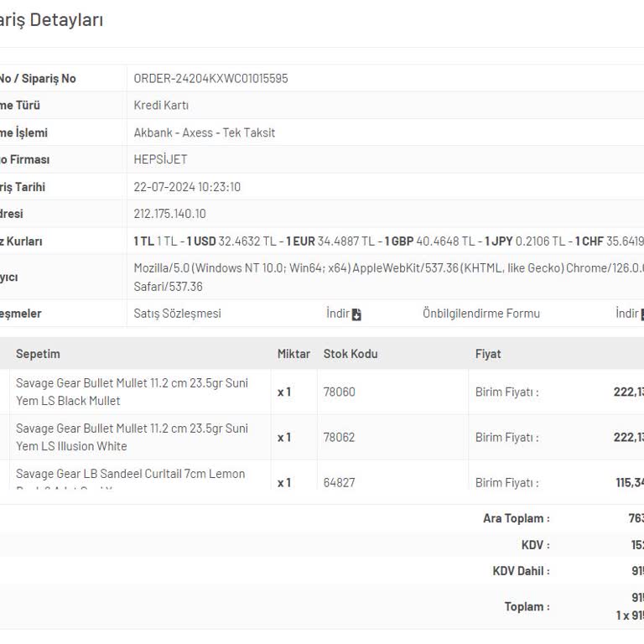Click the Akbank - Axess - Tek Taksit value
This screenshot has width=644, height=644.
click(x=204, y=132)
